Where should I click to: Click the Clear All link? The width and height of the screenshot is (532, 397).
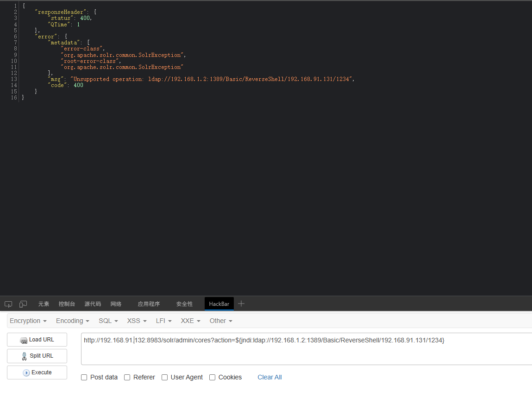tap(270, 378)
